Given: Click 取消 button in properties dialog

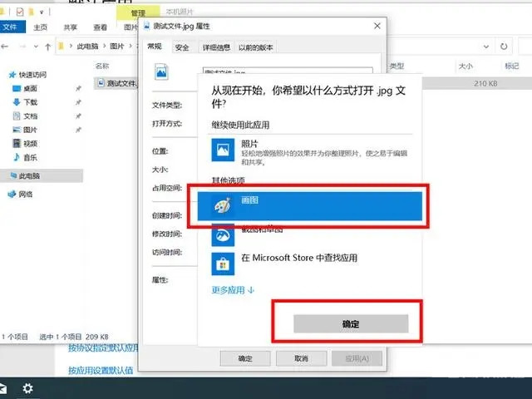Looking at the screenshot, I should (x=301, y=358).
